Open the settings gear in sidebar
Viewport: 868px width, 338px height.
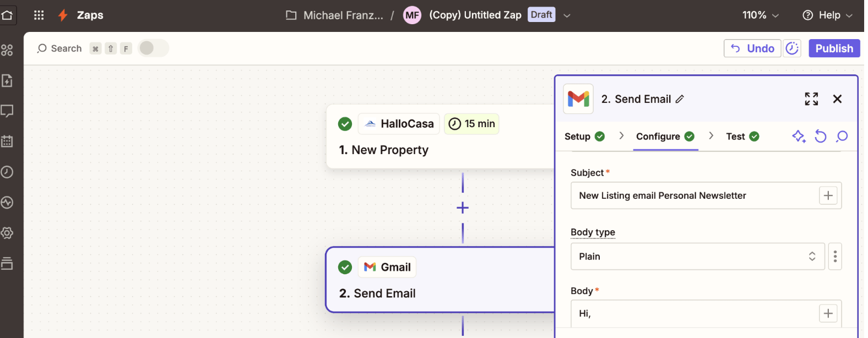7,233
